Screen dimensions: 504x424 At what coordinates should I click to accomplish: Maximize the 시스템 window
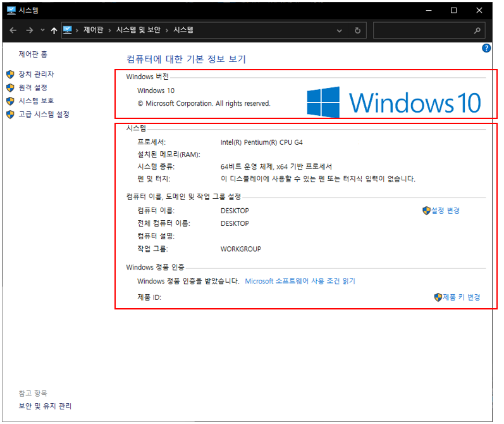453,10
